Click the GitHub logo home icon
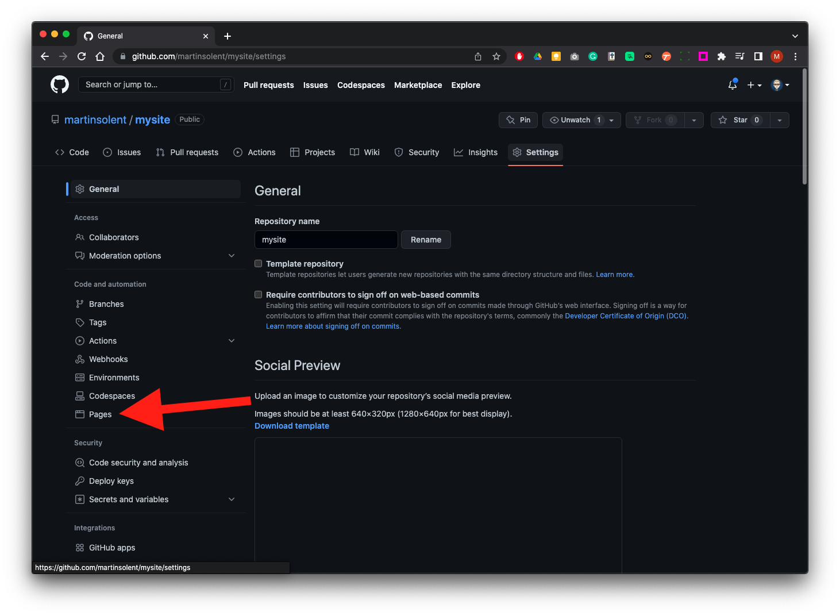This screenshot has height=616, width=840. click(x=60, y=84)
